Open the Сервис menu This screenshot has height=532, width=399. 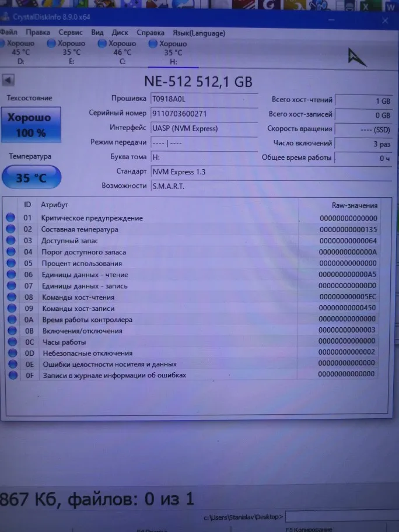coord(70,33)
